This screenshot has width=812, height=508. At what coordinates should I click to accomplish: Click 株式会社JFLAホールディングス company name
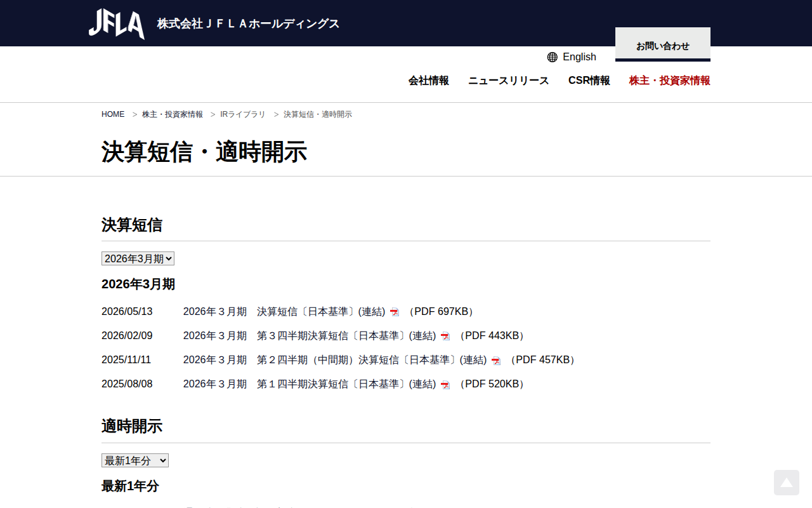coord(248,24)
